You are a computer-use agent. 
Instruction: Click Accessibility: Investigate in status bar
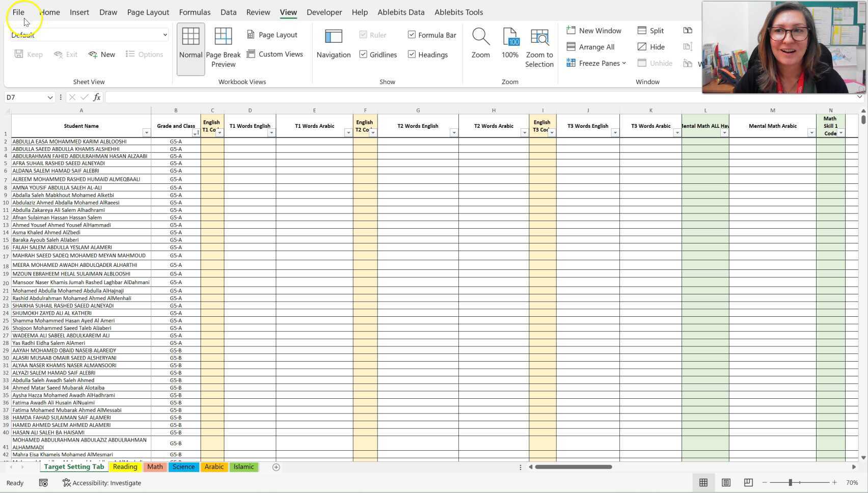[x=101, y=483]
